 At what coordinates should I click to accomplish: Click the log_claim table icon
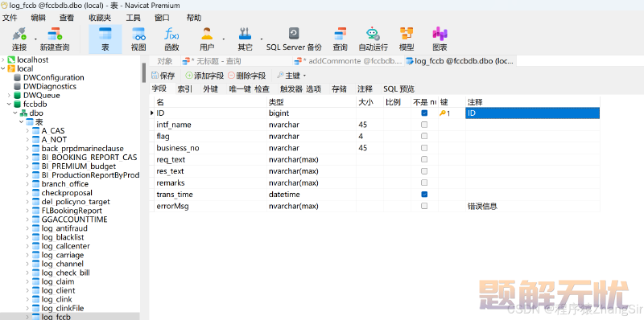coord(36,281)
